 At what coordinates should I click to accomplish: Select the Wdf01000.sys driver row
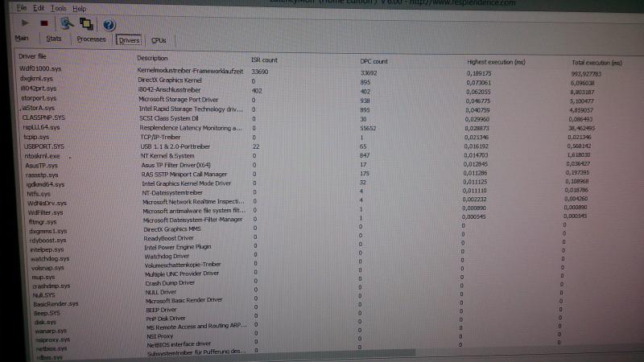[40, 68]
